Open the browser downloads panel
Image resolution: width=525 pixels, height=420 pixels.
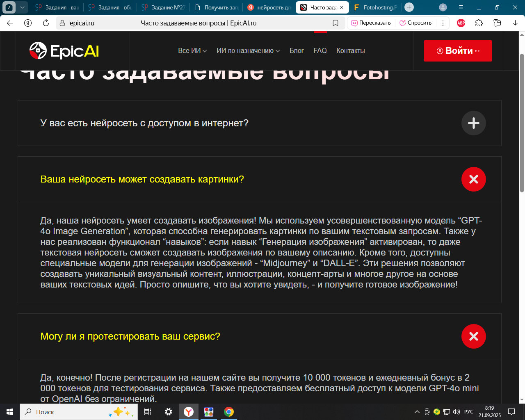[515, 23]
